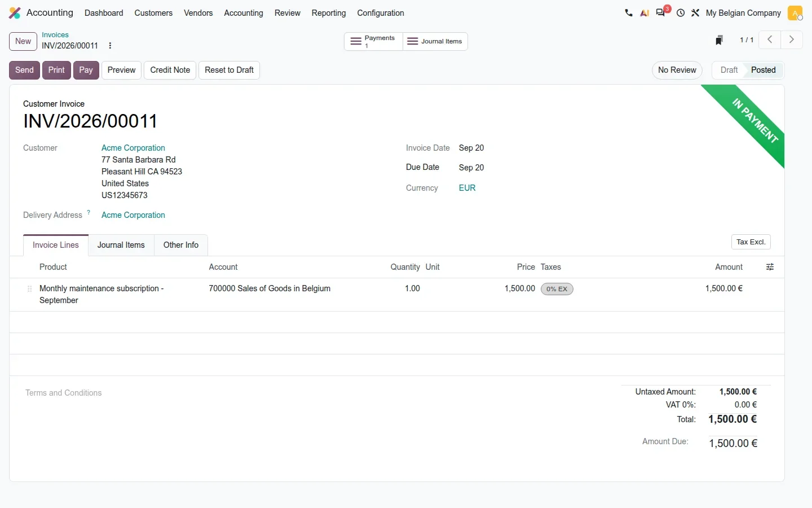Switch to the Invoice Lines tab

click(56, 245)
